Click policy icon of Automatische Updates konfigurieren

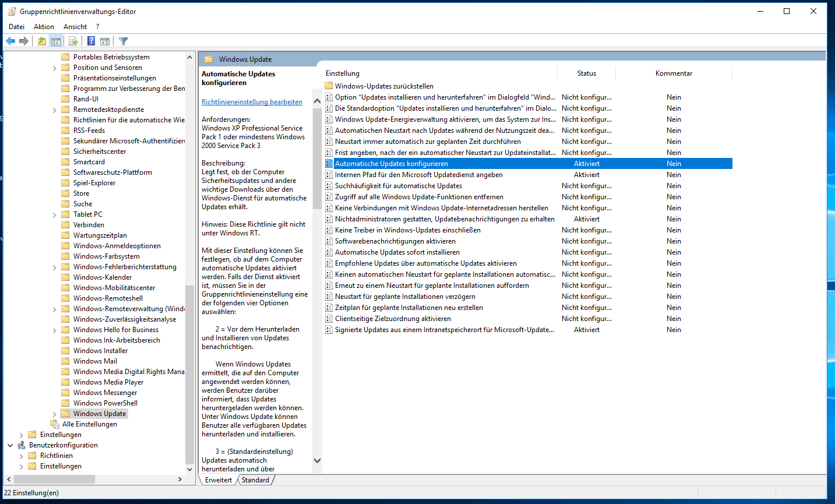click(329, 164)
